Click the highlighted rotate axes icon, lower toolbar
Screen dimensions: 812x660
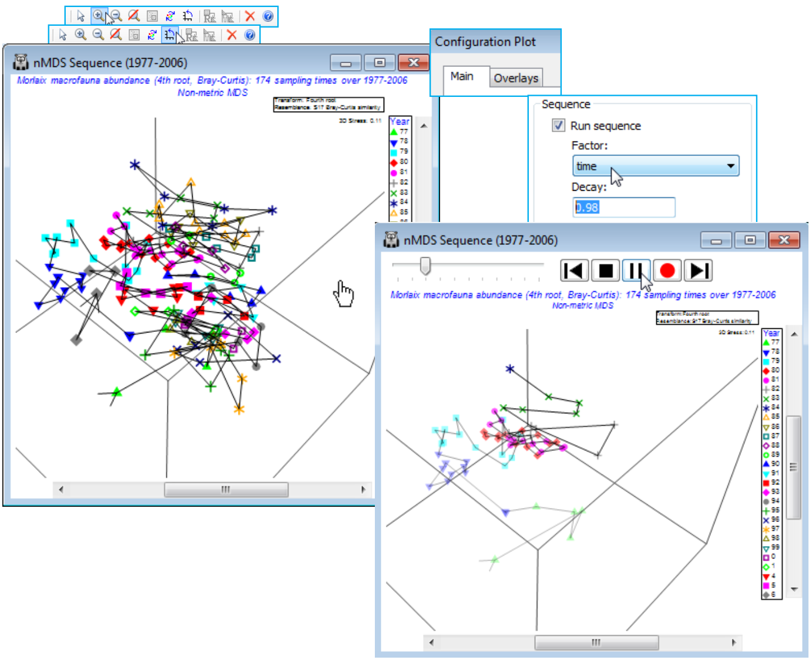[170, 35]
